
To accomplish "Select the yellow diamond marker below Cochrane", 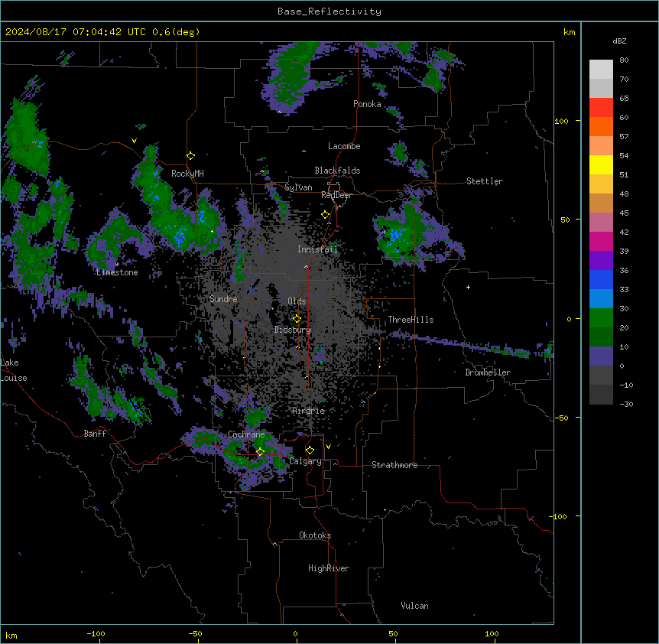I will coord(260,452).
